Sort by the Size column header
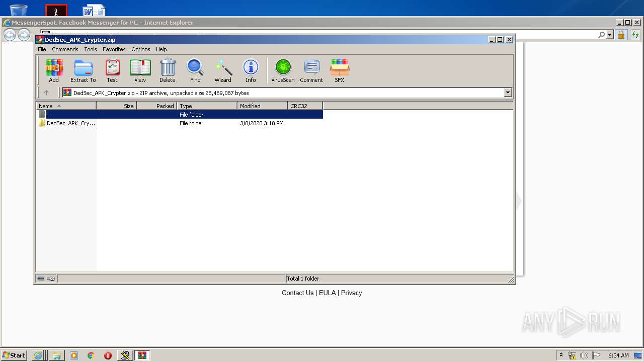Viewport: 644px width, 362px height. tap(116, 106)
